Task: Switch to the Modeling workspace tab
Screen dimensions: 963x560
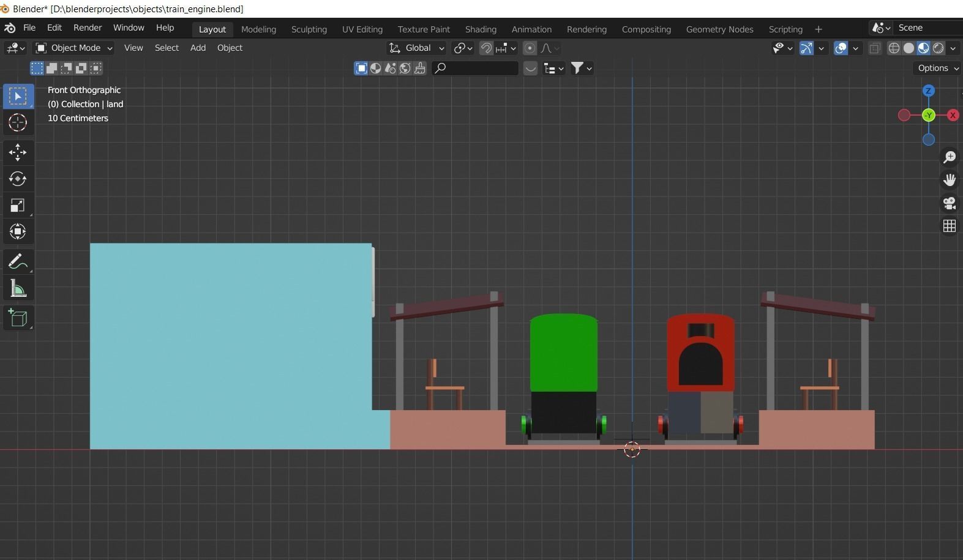Action: point(258,29)
